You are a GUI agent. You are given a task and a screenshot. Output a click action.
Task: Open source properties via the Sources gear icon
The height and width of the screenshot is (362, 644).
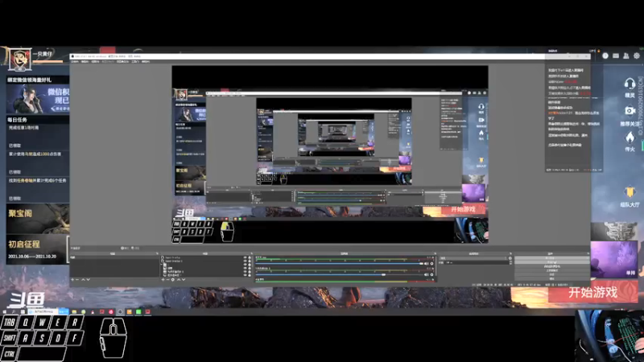(173, 280)
